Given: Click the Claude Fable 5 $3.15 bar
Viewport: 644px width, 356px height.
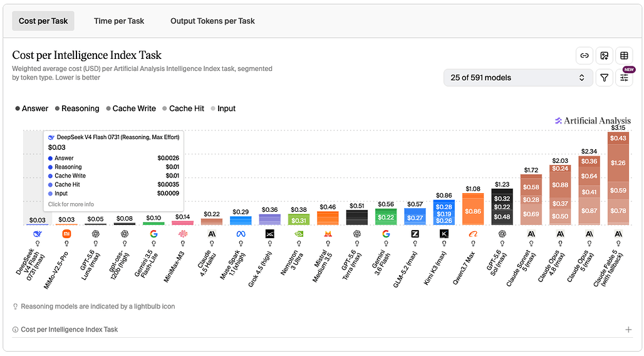Looking at the screenshot, I should point(618,179).
